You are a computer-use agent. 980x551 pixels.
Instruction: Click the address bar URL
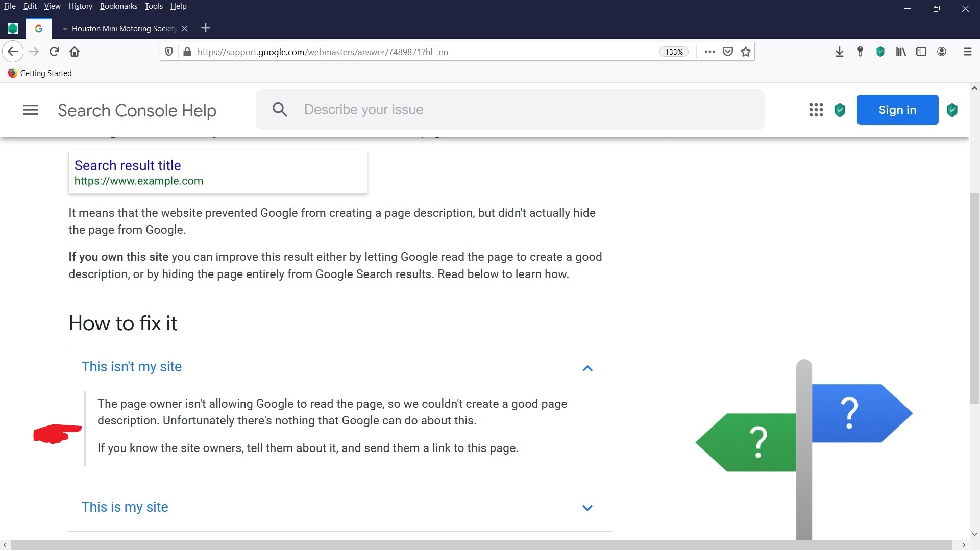323,52
